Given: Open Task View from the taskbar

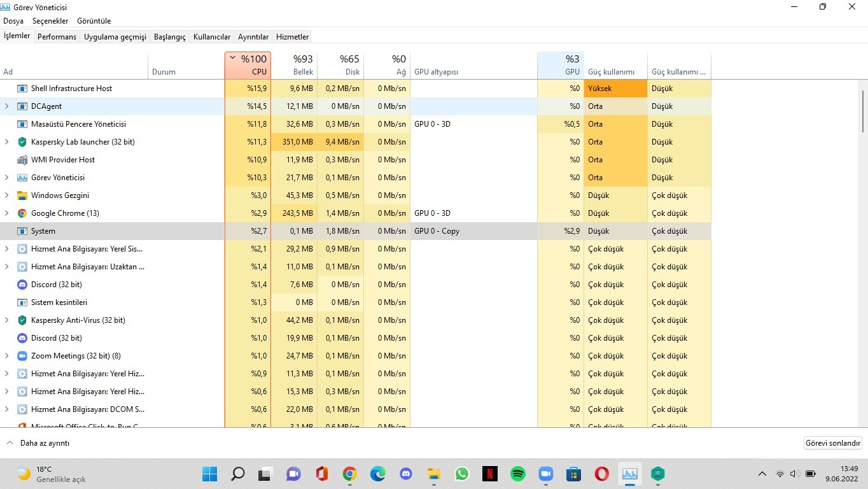Looking at the screenshot, I should pos(265,474).
